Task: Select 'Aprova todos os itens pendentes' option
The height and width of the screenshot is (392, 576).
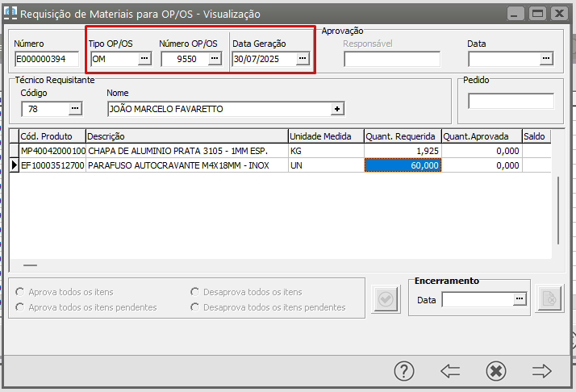Action: tap(21, 307)
